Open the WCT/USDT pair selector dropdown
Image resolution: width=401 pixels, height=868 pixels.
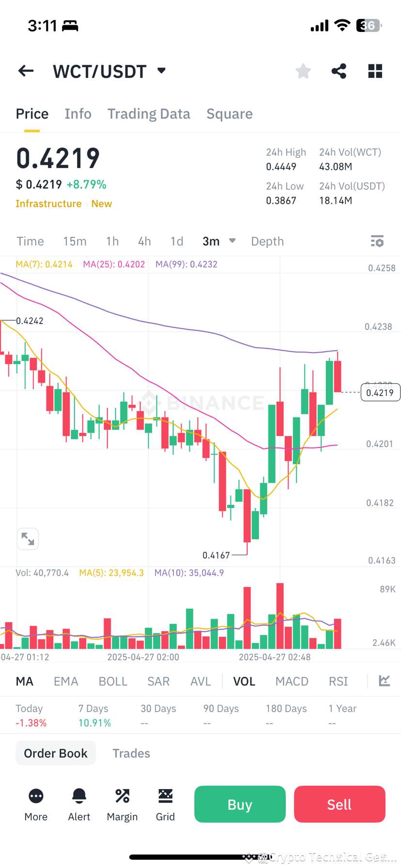(x=161, y=71)
